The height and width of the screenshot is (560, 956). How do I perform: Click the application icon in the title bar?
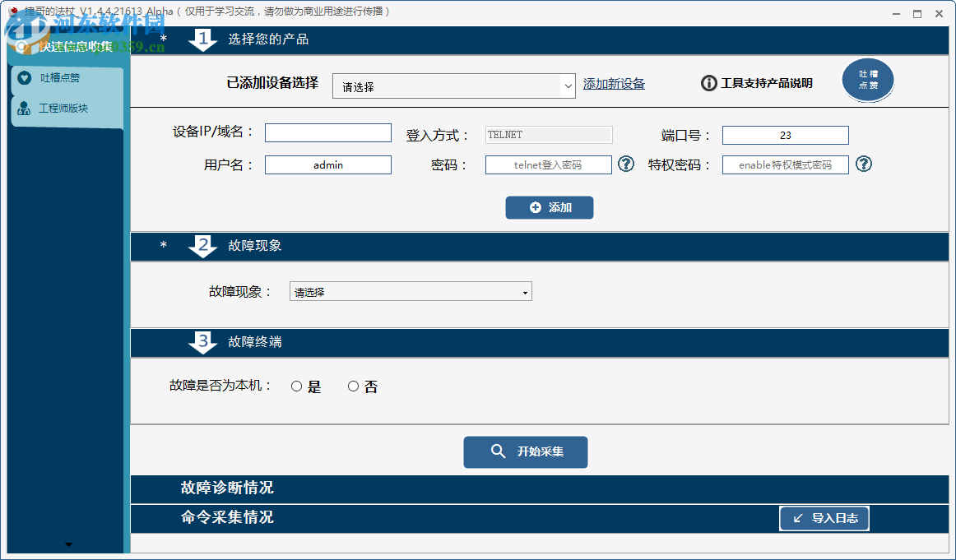(11, 12)
